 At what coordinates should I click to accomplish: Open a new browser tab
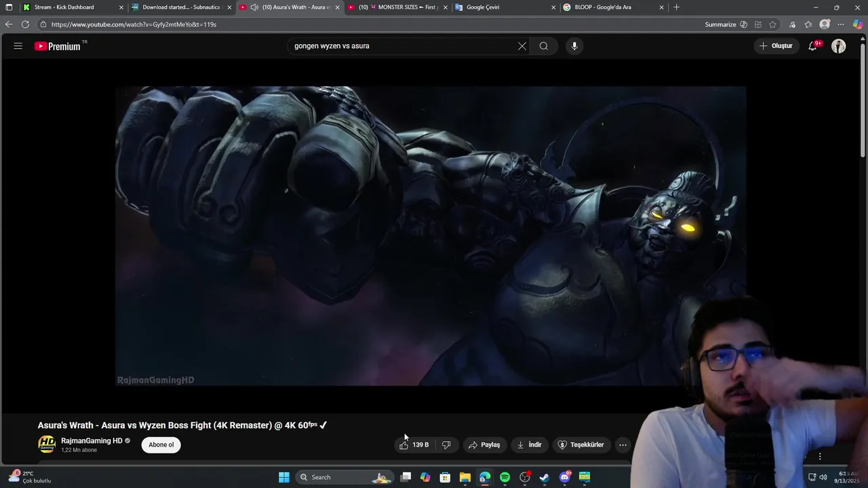[676, 7]
